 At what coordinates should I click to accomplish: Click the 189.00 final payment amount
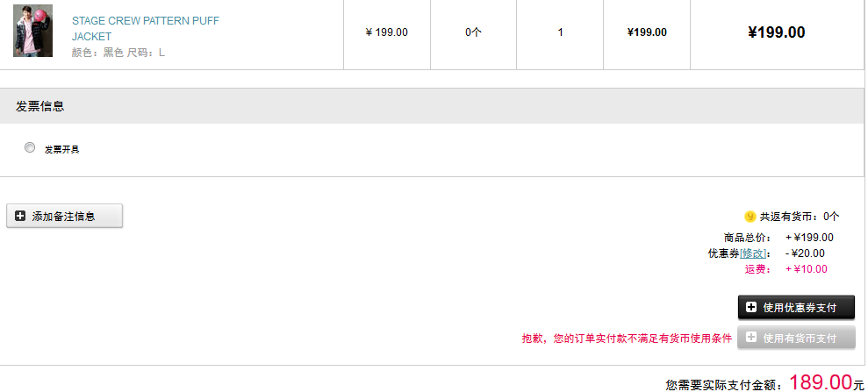[821, 381]
